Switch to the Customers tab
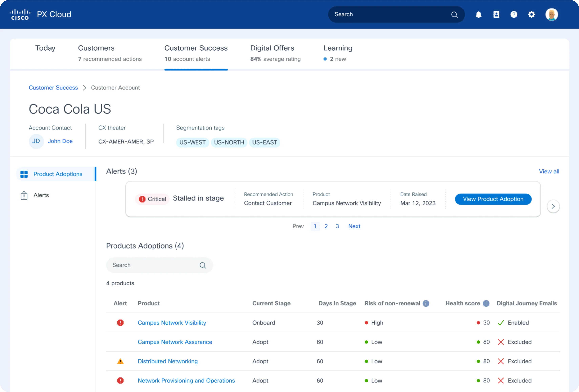This screenshot has width=579, height=392. (x=110, y=53)
